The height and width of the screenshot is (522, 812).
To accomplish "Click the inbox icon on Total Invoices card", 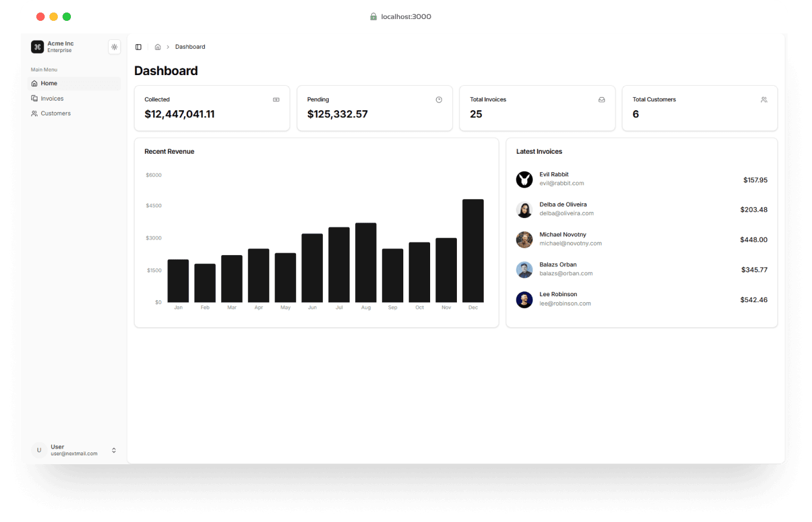I will (601, 100).
